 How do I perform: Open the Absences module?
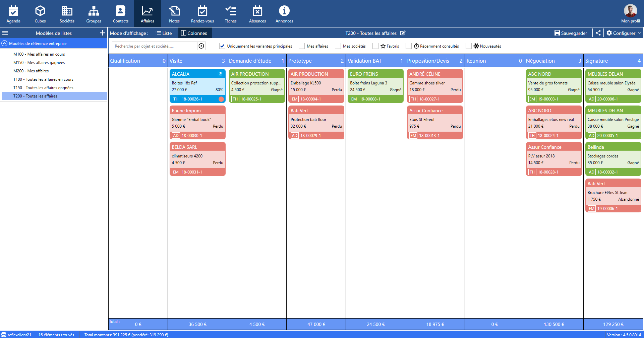(x=257, y=14)
